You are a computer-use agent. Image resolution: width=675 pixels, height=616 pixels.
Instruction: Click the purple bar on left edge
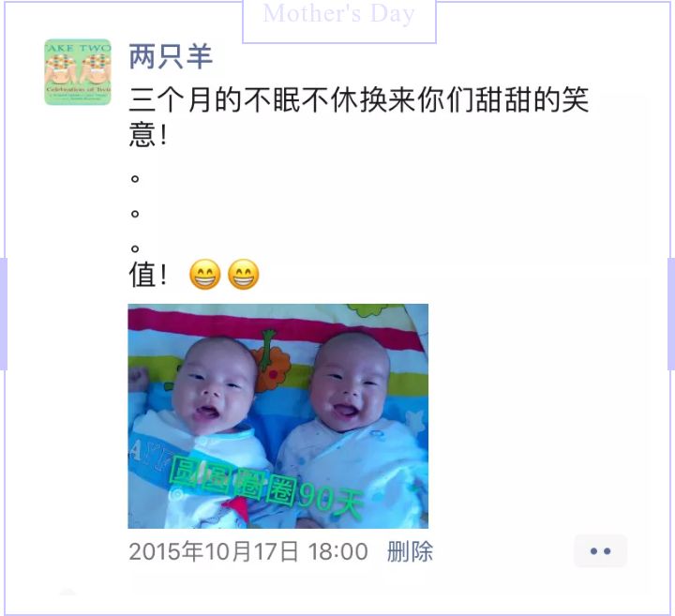(4, 314)
